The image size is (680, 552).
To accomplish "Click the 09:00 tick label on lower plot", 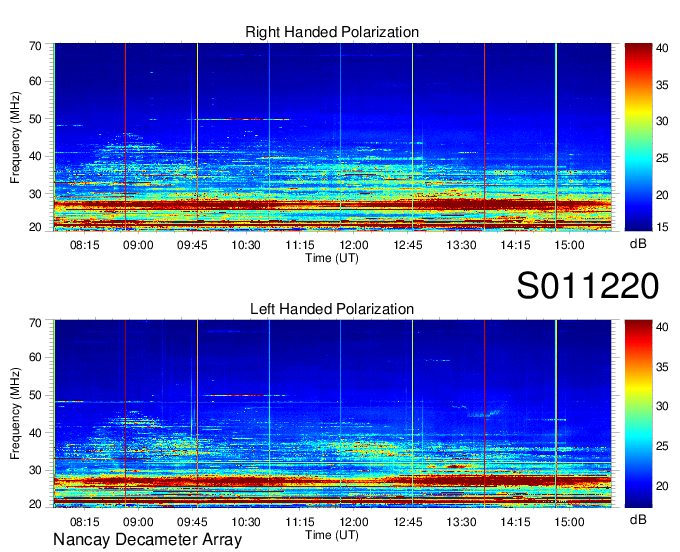I will [x=138, y=522].
